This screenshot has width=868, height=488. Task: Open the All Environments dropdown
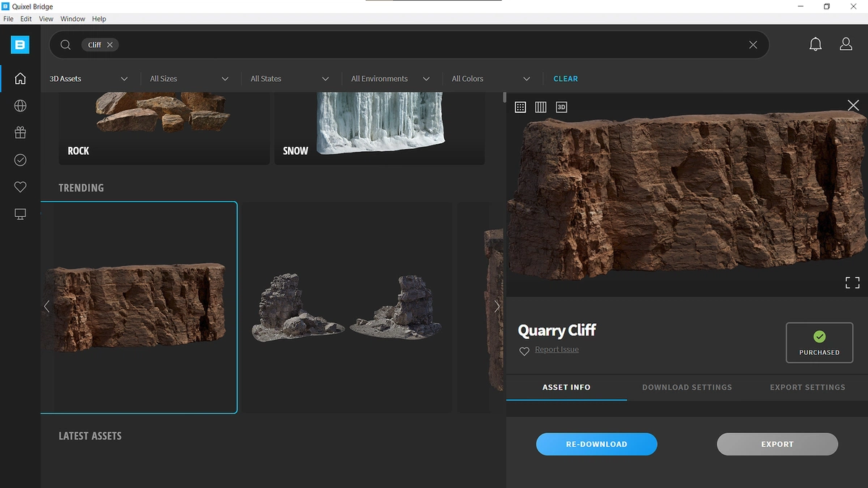[391, 79]
